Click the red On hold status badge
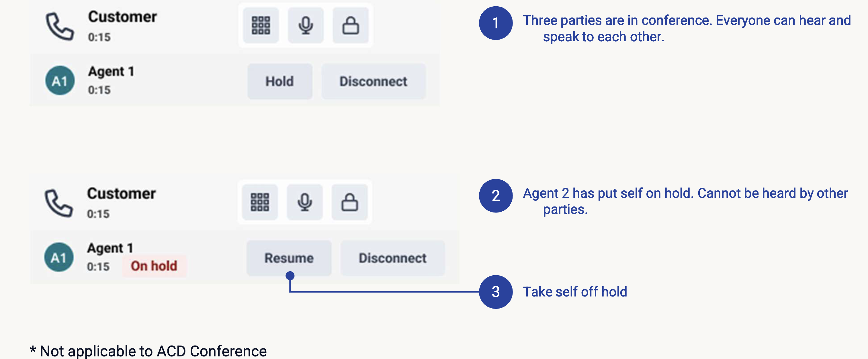The width and height of the screenshot is (868, 359). [154, 266]
